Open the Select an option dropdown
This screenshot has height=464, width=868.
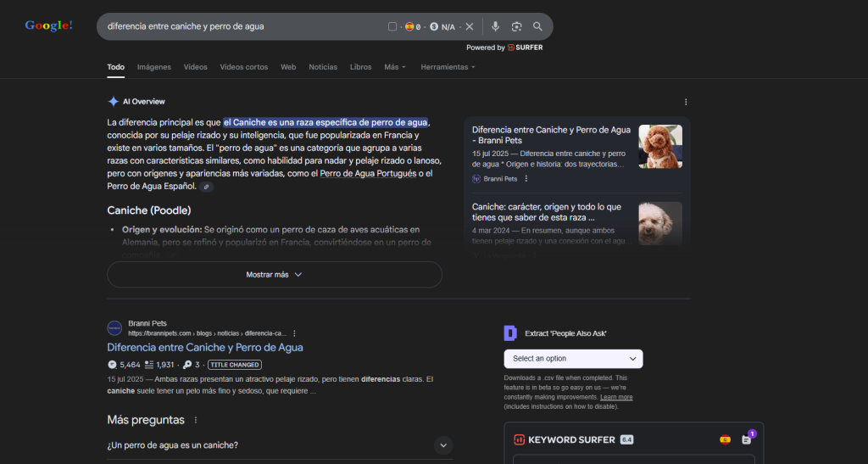coord(574,359)
